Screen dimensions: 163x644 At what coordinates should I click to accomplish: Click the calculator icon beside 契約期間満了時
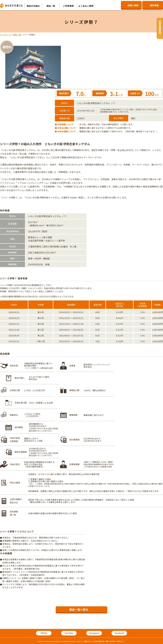click(x=4, y=513)
